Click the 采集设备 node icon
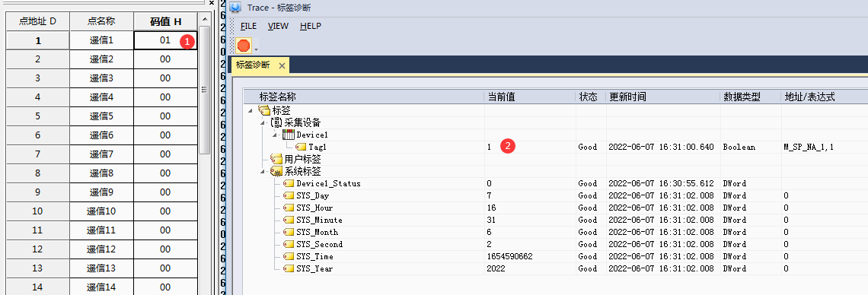The height and width of the screenshot is (295, 868). click(x=276, y=122)
